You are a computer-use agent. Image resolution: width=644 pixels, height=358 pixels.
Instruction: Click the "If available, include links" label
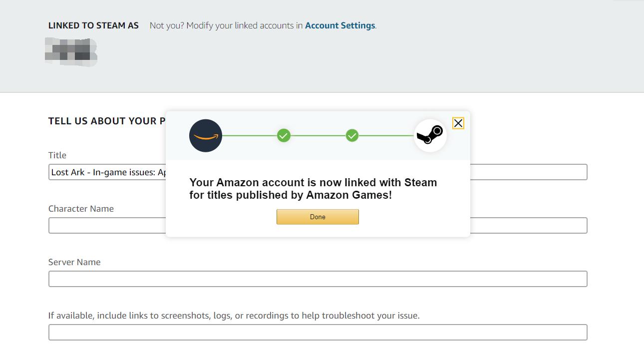234,316
